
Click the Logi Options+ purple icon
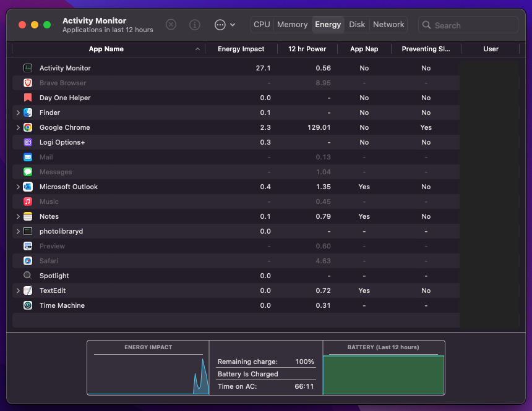[28, 142]
